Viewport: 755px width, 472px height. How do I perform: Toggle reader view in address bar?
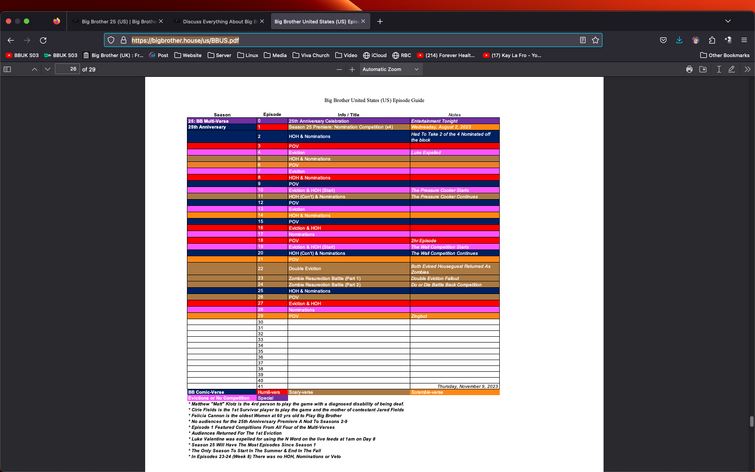tap(583, 40)
